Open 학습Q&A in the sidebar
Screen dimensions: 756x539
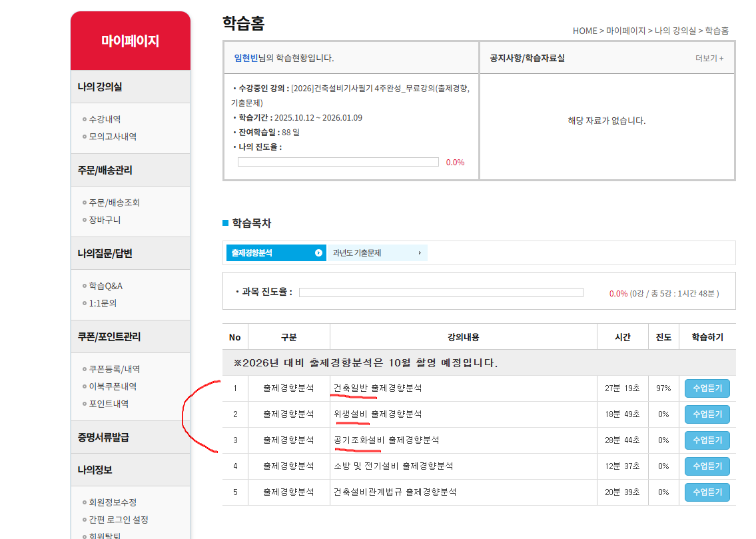coord(106,286)
